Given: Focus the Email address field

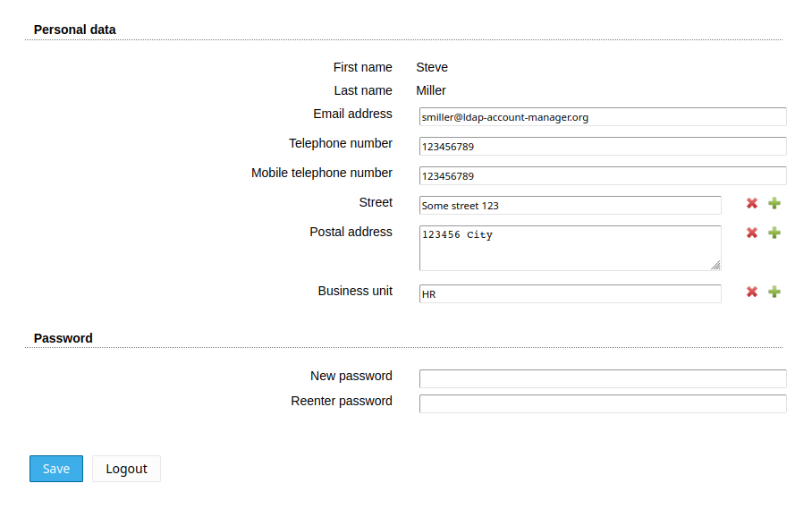Looking at the screenshot, I should coord(602,117).
